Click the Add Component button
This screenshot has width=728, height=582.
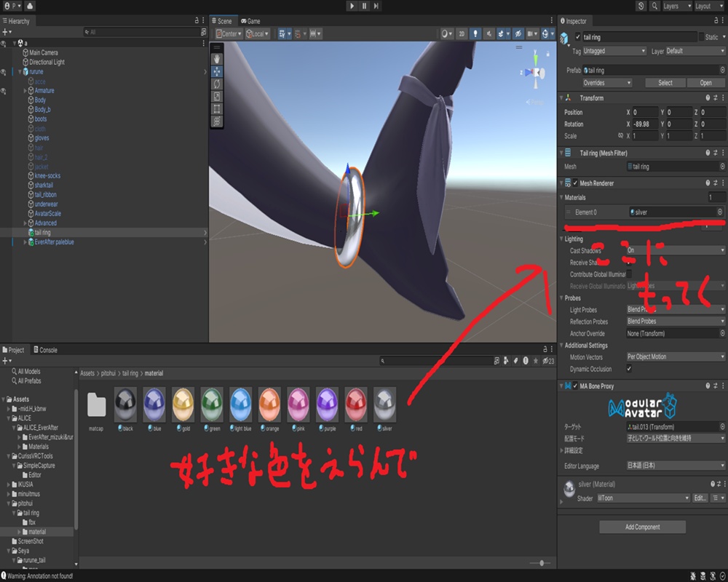tap(642, 527)
